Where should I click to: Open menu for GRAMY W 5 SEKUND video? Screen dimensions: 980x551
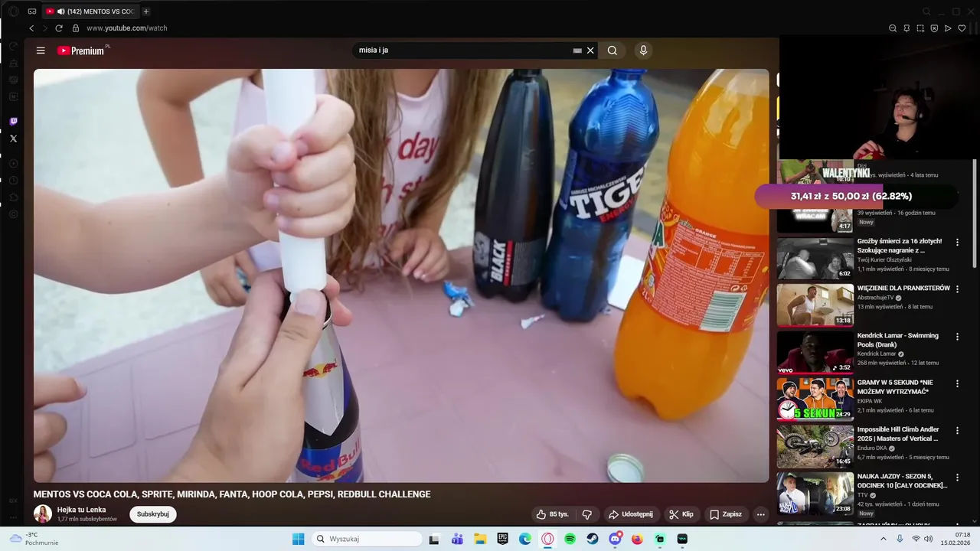[x=957, y=383]
